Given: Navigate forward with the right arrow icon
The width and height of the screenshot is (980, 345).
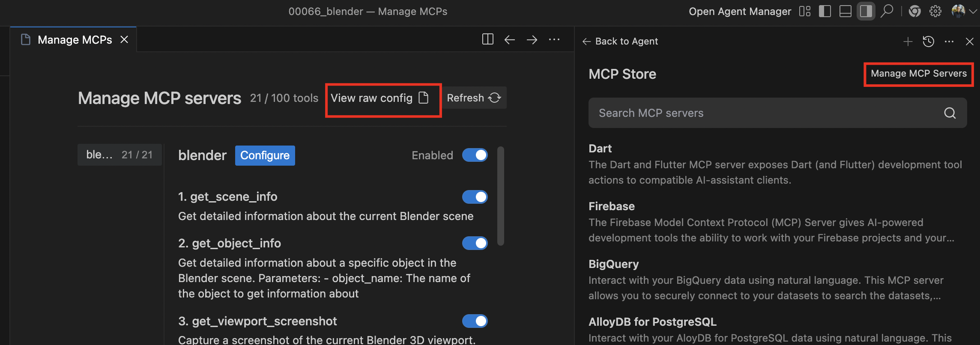Looking at the screenshot, I should tap(532, 40).
